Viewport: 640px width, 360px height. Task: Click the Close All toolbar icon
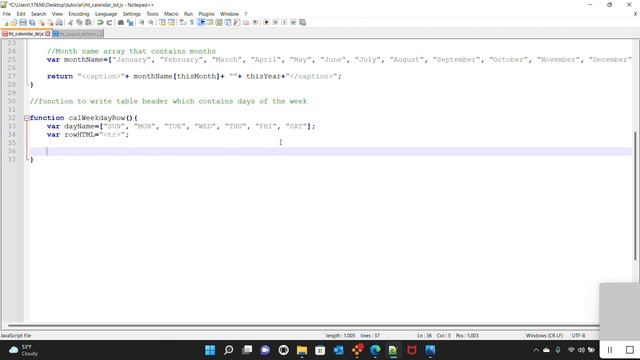point(51,22)
